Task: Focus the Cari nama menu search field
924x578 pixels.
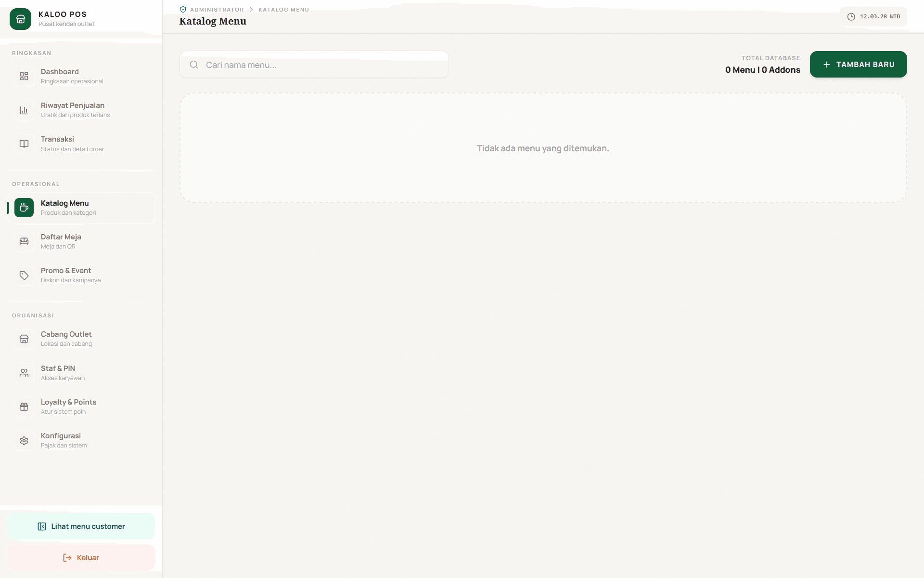Action: [x=314, y=65]
